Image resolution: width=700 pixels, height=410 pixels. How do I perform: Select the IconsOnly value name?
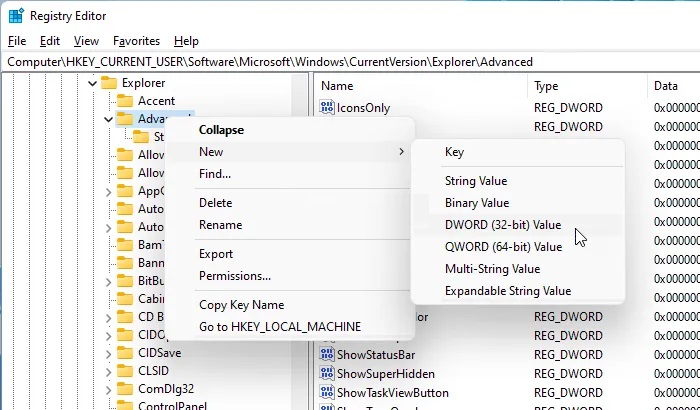coord(363,108)
